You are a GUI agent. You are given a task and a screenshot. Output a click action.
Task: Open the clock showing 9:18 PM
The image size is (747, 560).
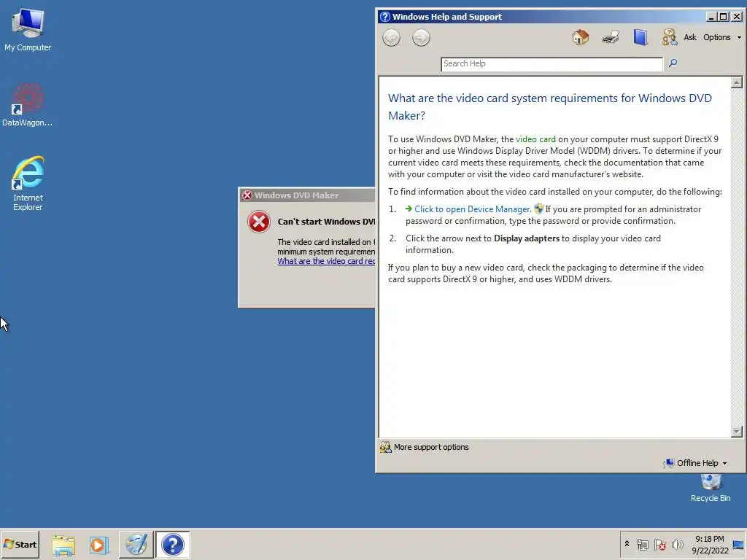(710, 545)
